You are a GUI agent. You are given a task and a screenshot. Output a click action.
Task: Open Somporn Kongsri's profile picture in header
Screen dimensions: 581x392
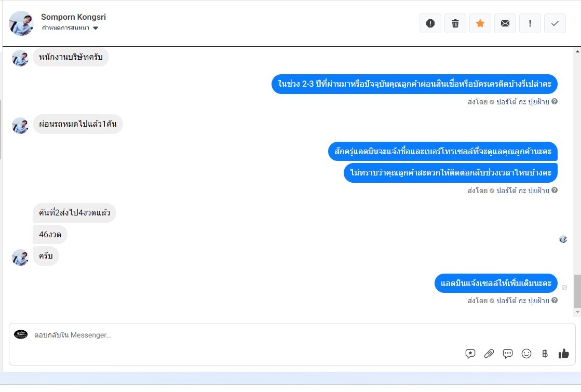point(21,23)
